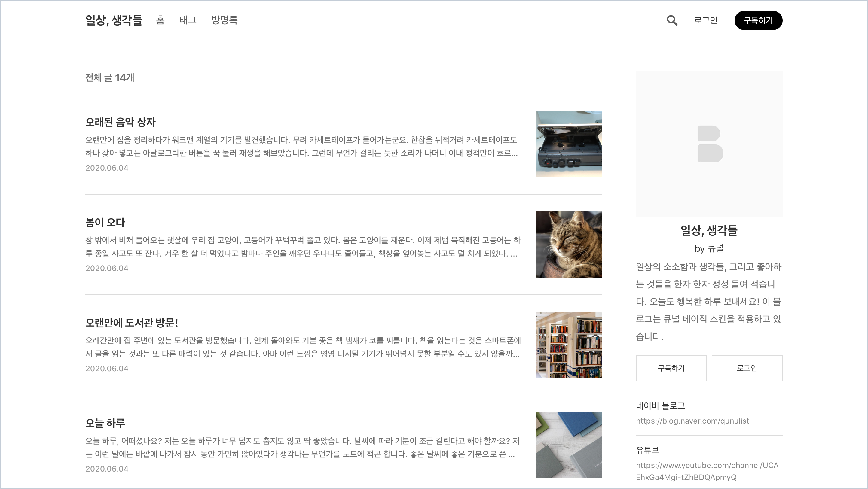Click the excerpt text of 오래된 음악 상자
The width and height of the screenshot is (868, 489).
tap(301, 146)
